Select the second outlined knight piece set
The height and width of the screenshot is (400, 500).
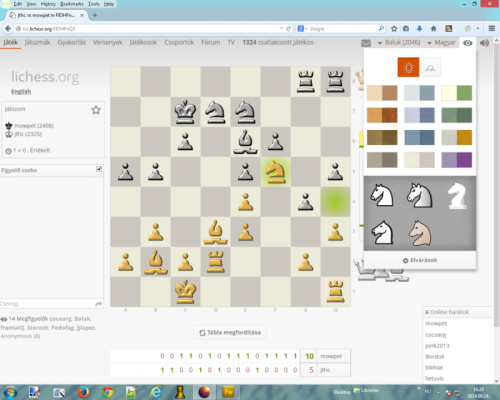pyautogui.click(x=420, y=195)
